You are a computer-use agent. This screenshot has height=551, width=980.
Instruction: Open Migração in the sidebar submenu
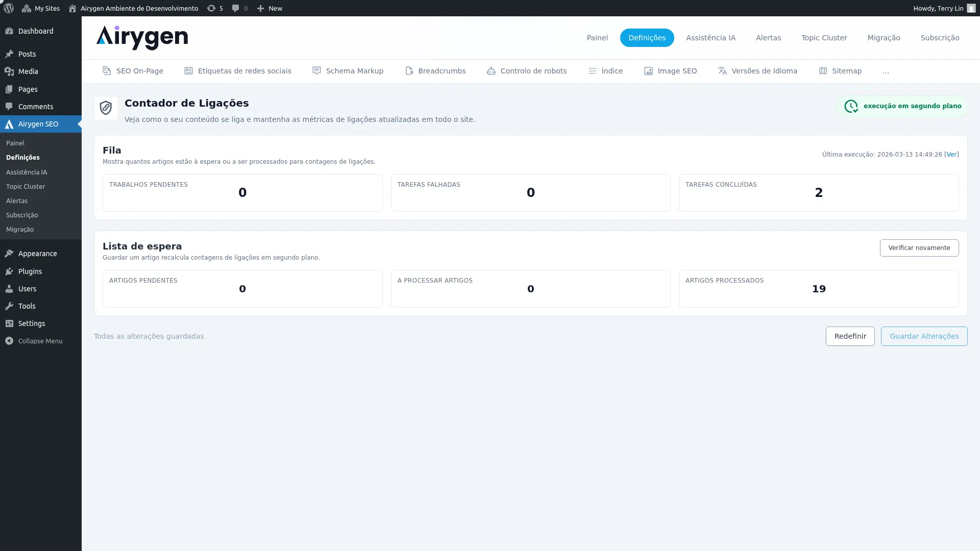pos(20,230)
